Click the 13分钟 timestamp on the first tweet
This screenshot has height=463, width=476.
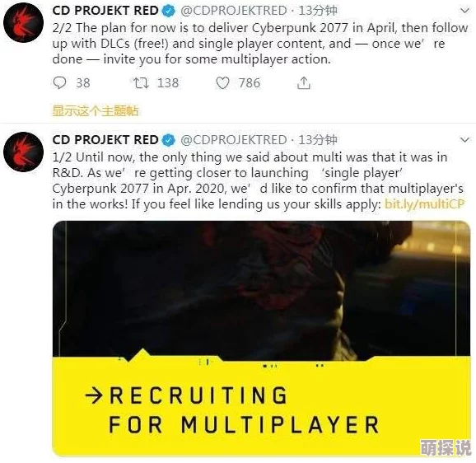pyautogui.click(x=318, y=11)
